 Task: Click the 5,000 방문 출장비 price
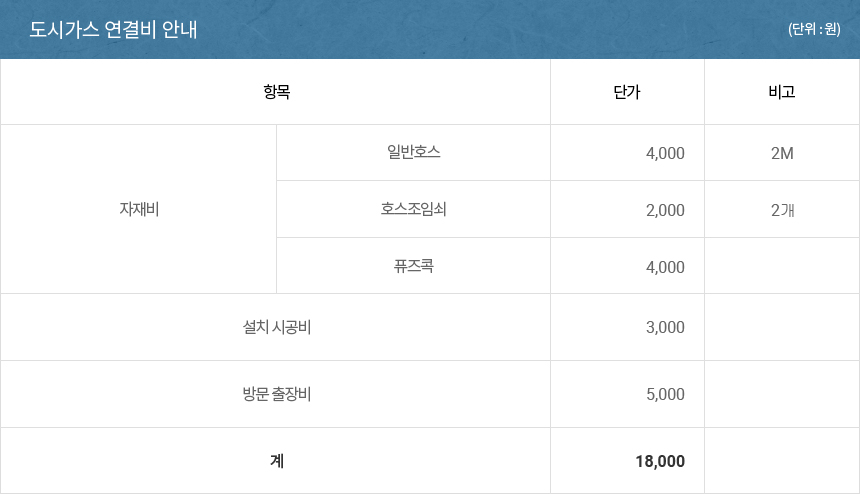665,394
